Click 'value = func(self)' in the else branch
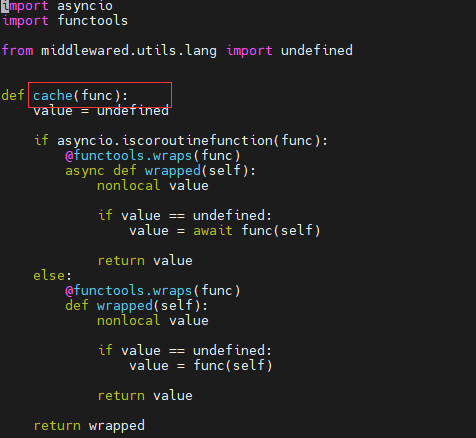Screen dimensions: 476x438 click(x=201, y=366)
